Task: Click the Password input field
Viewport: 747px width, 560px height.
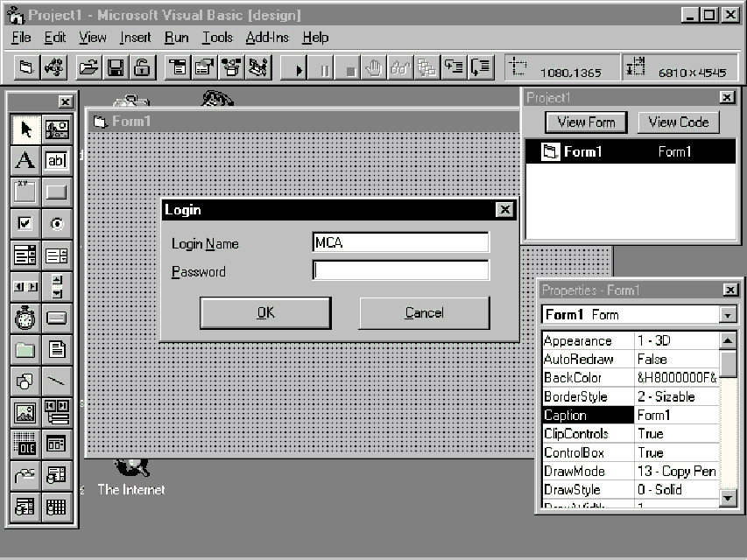Action: point(400,271)
